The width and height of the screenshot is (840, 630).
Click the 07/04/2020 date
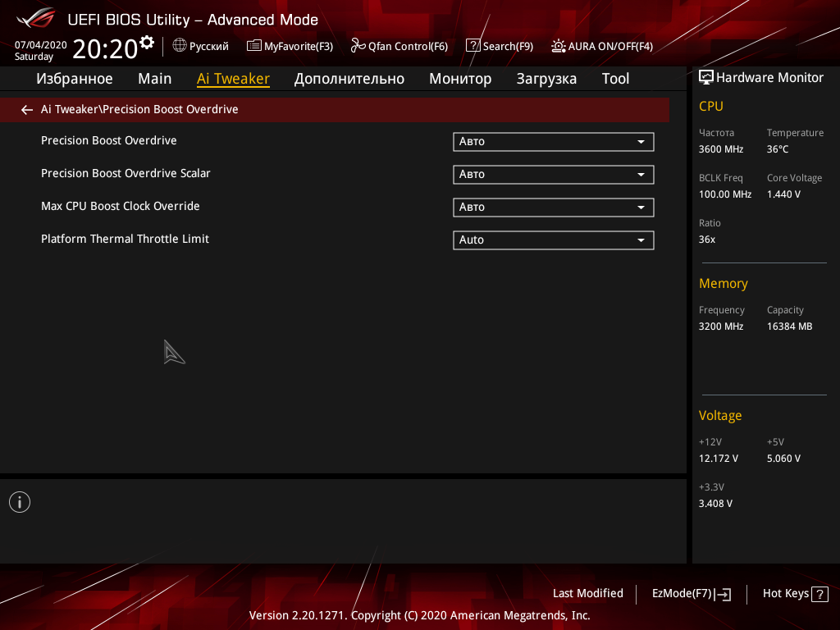40,45
